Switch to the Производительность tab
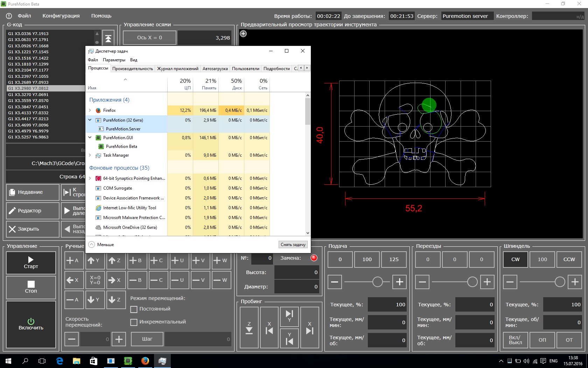 133,69
